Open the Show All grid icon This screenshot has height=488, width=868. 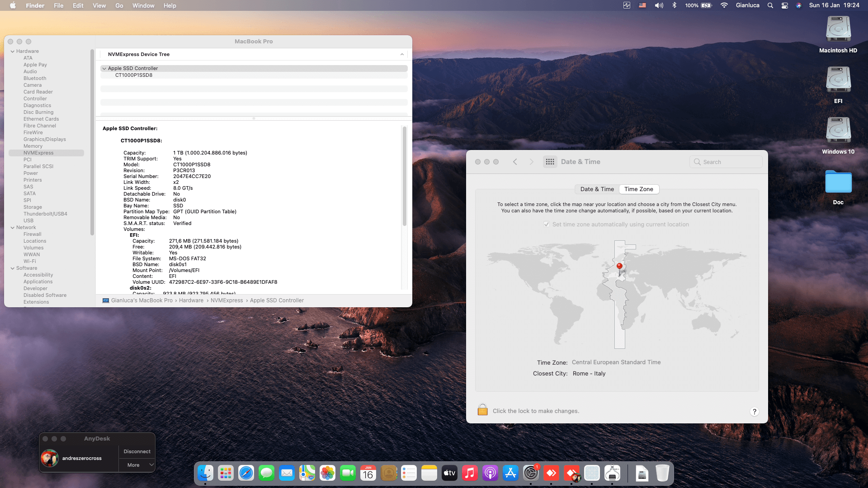click(x=550, y=162)
